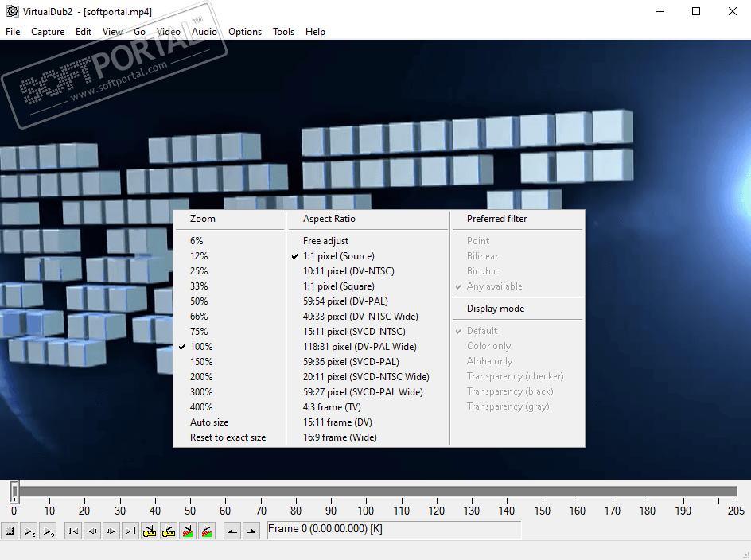
Task: Open the Help menu
Action: [x=315, y=32]
